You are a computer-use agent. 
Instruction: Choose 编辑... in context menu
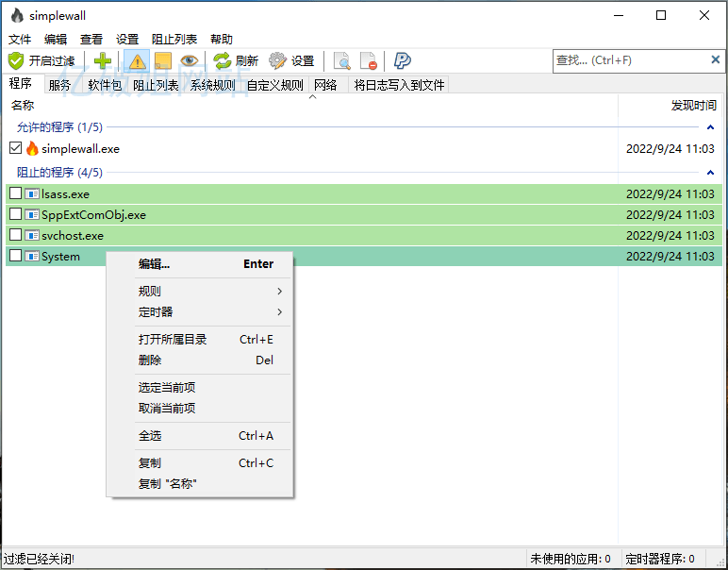200,264
